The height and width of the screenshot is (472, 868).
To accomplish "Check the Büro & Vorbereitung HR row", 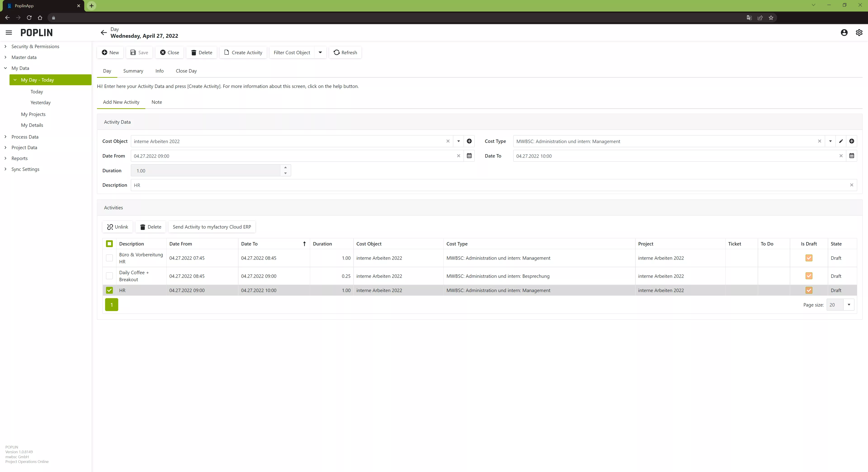I will point(109,258).
